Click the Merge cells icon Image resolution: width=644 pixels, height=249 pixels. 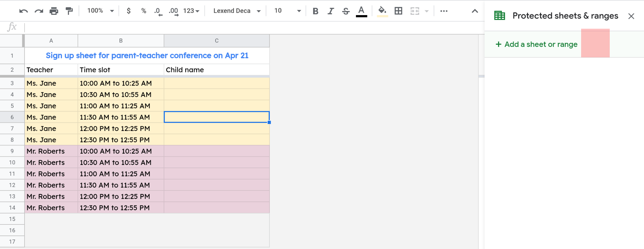click(415, 11)
